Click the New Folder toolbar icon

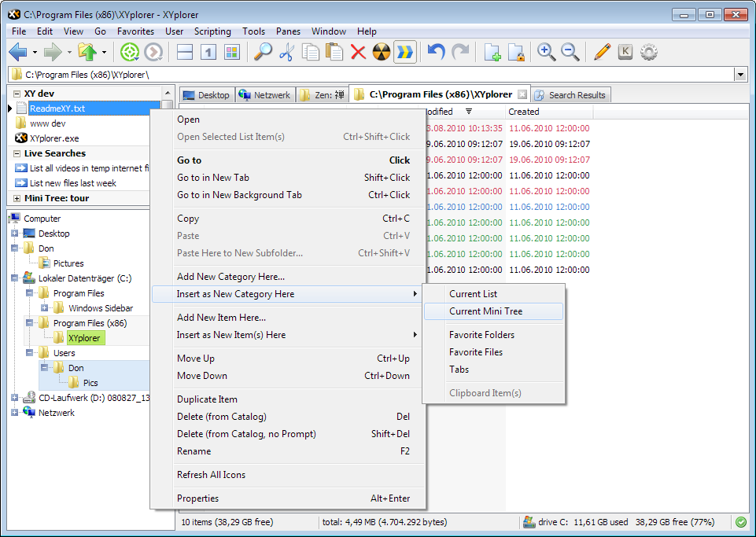(x=492, y=53)
